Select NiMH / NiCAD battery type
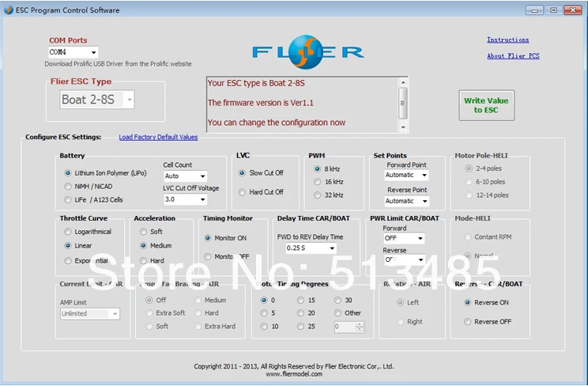The image size is (588, 386). tap(89, 186)
